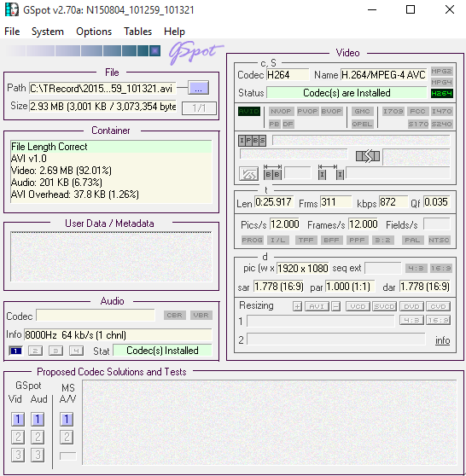Click the PAL indicator

pos(412,240)
